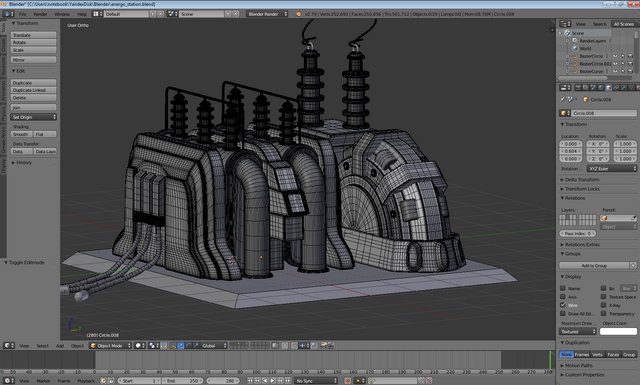Uncheck the Wire display checkbox

pos(563,305)
